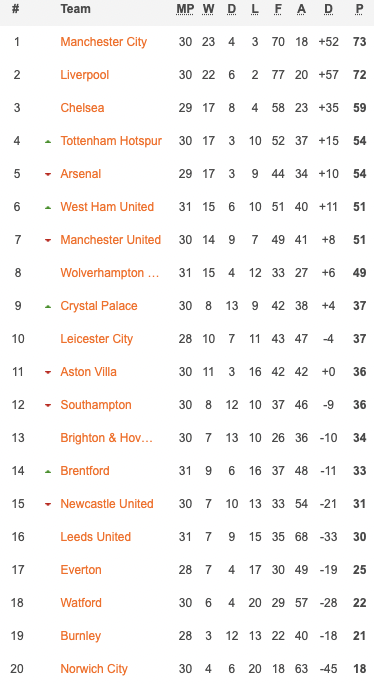
Task: Open the Manchester City team link
Action: [x=103, y=42]
